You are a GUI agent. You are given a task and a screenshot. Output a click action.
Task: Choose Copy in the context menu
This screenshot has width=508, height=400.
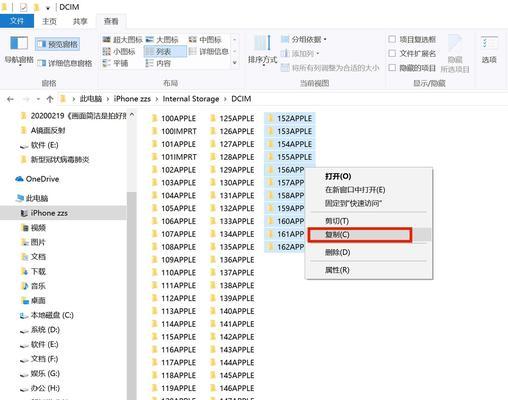pos(369,235)
